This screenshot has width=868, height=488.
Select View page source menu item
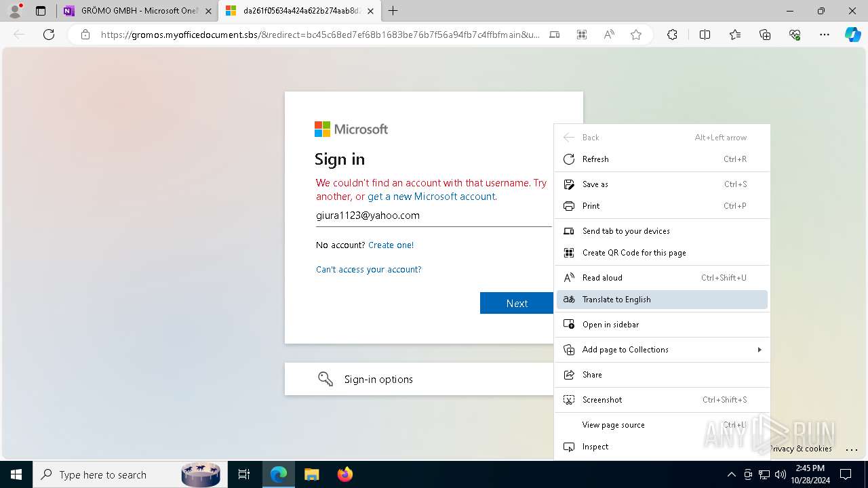(x=662, y=425)
